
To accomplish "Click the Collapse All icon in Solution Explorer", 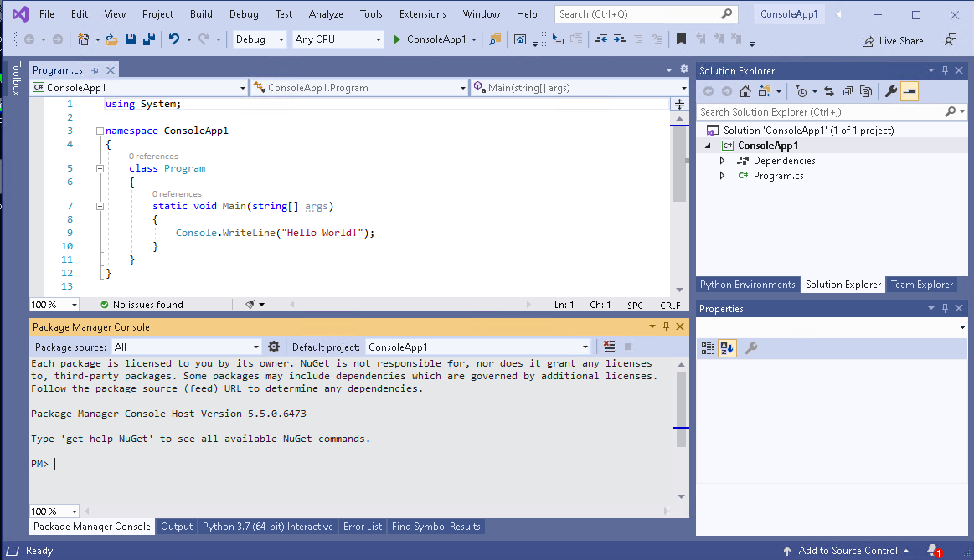I will (x=848, y=91).
